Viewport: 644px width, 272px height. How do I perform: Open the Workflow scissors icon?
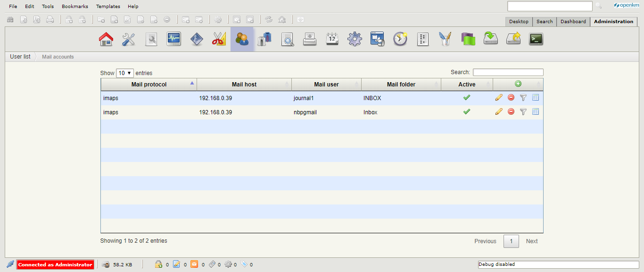click(219, 39)
